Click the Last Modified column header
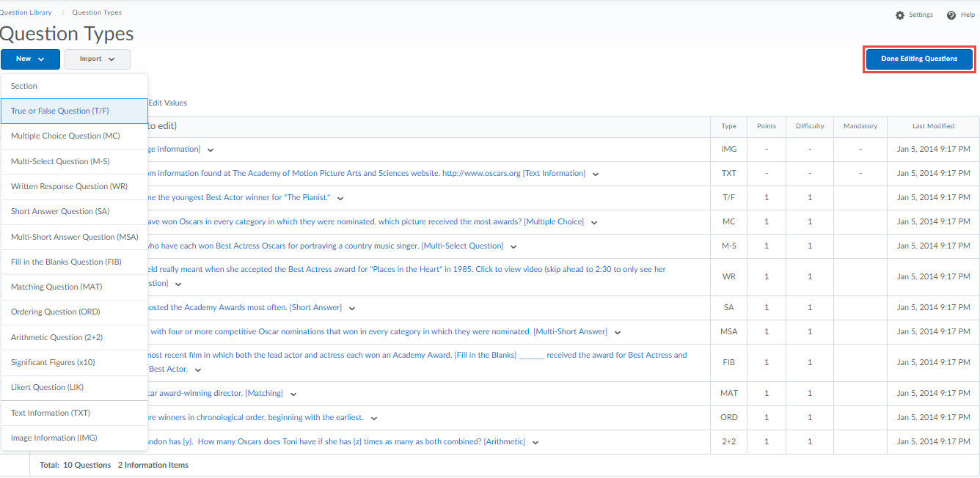 point(933,125)
